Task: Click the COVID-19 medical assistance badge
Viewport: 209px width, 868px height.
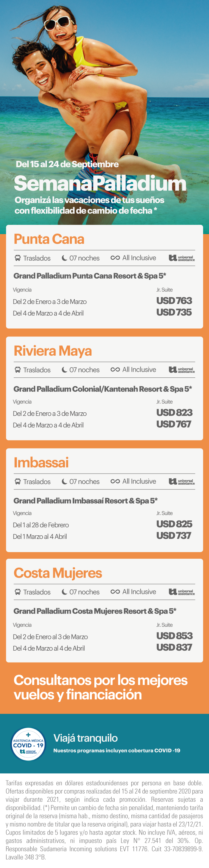Action: [x=28, y=744]
